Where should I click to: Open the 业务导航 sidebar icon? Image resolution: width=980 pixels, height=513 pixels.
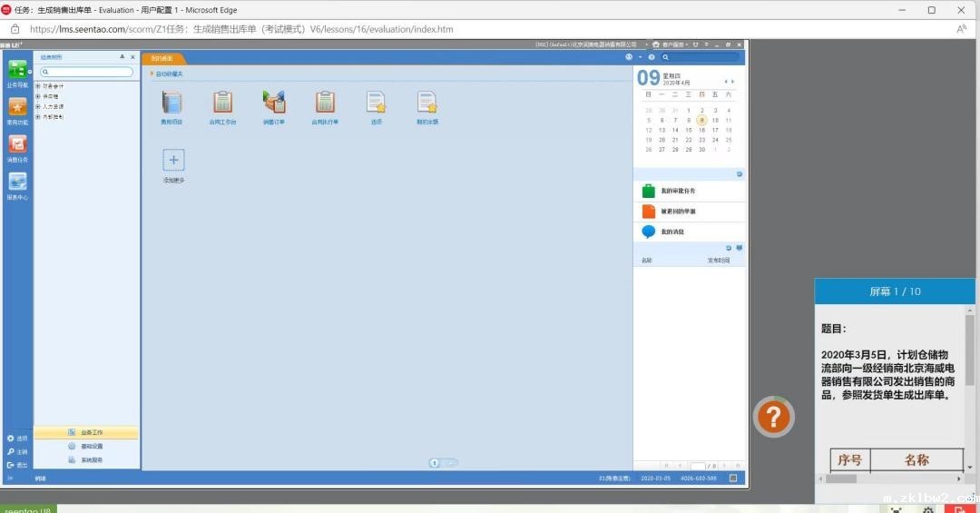click(x=17, y=70)
